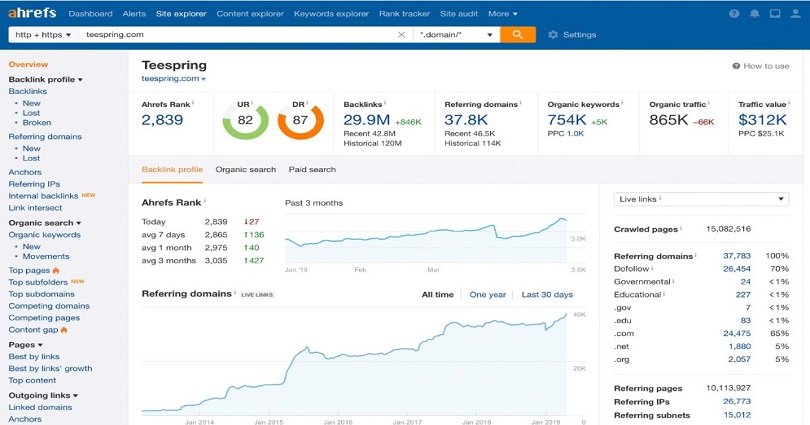Click the fire icon next to Top pages

56,270
